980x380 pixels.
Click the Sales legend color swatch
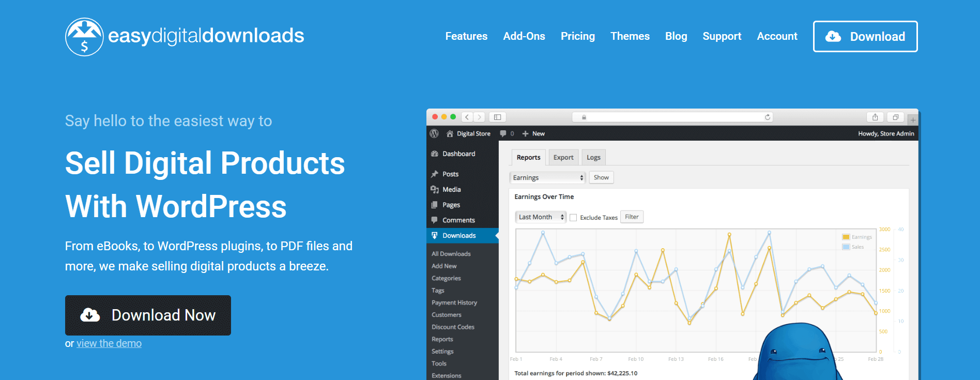pos(846,247)
